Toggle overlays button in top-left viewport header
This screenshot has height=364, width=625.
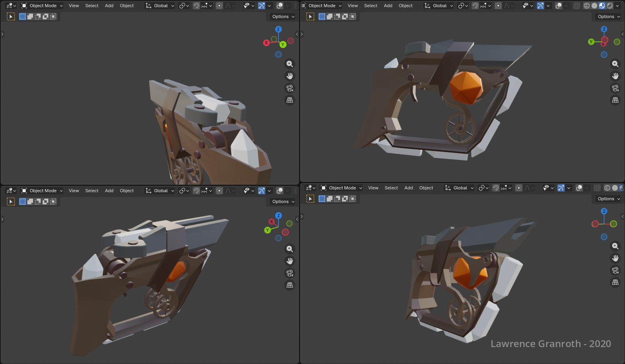click(280, 6)
